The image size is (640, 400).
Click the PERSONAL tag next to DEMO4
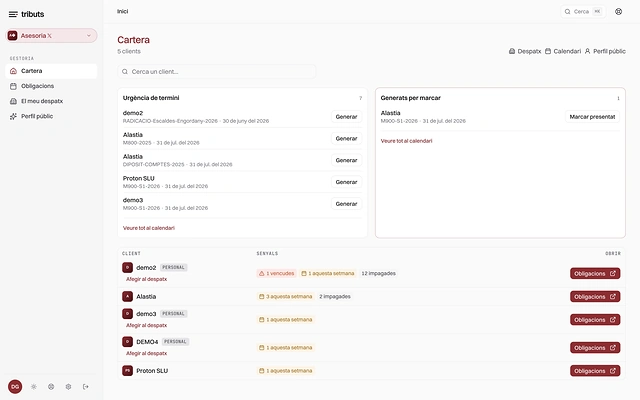tap(175, 342)
